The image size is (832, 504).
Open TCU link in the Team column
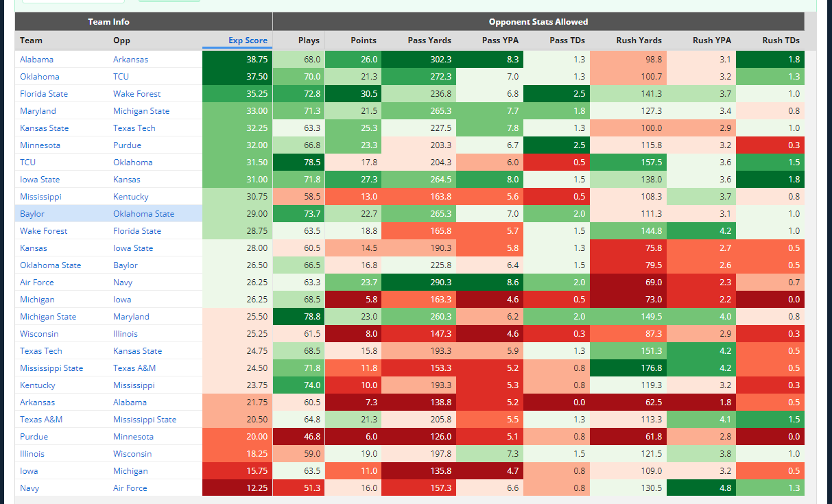pyautogui.click(x=27, y=163)
